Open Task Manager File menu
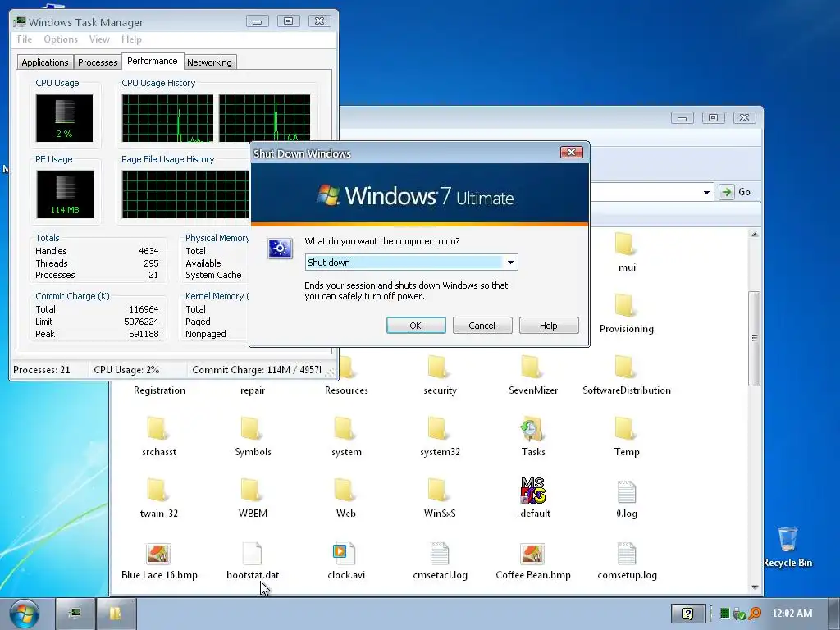Image resolution: width=840 pixels, height=630 pixels. coord(25,39)
